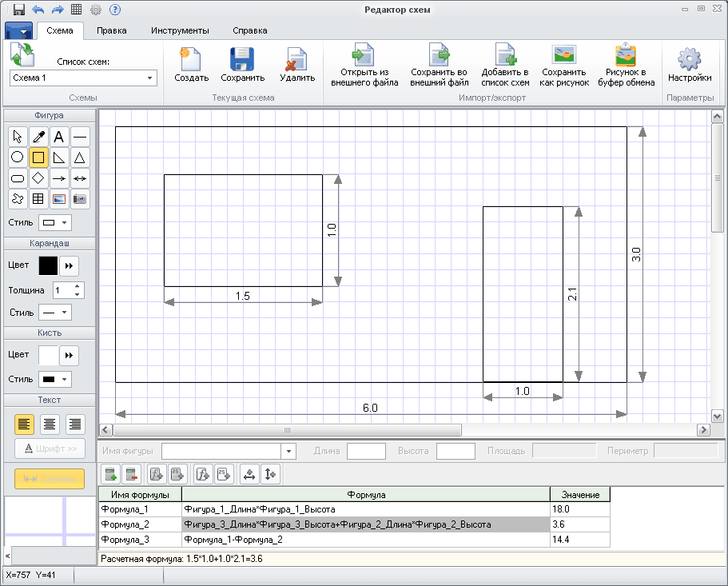This screenshot has width=728, height=586.
Task: Switch text to right alignment
Action: tap(75, 425)
